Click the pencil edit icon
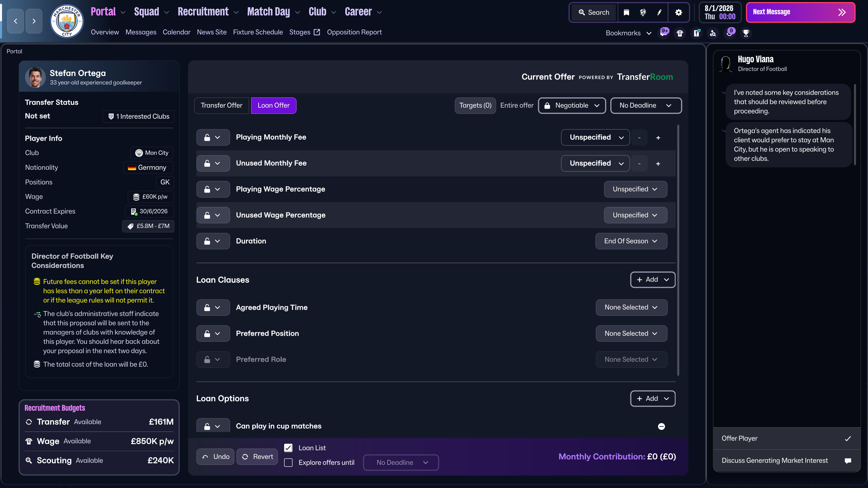Screen dimensions: 868x488 (659, 12)
